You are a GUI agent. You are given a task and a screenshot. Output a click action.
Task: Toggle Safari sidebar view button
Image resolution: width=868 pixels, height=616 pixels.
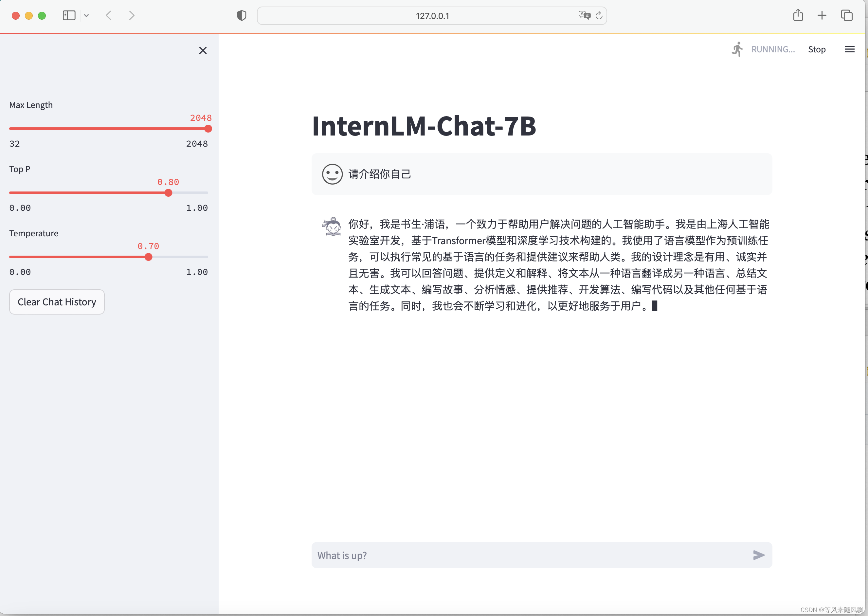pos(69,16)
